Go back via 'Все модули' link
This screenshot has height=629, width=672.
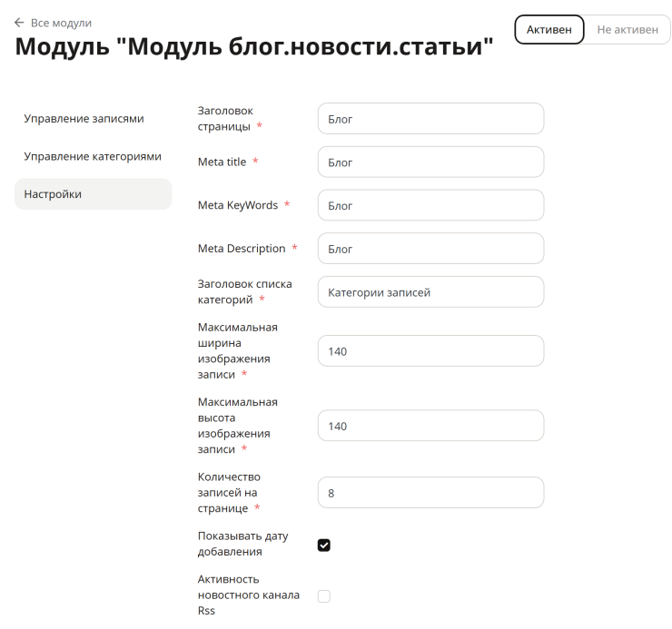61,23
